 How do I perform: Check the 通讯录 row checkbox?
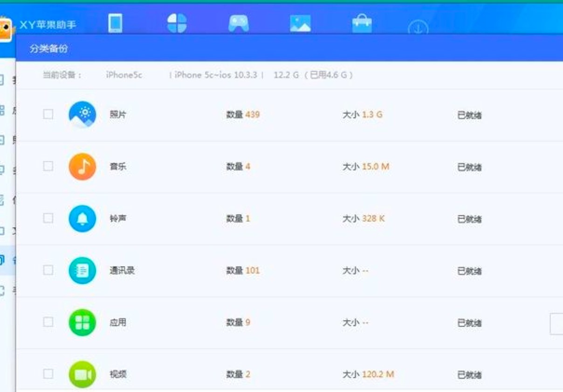click(48, 270)
